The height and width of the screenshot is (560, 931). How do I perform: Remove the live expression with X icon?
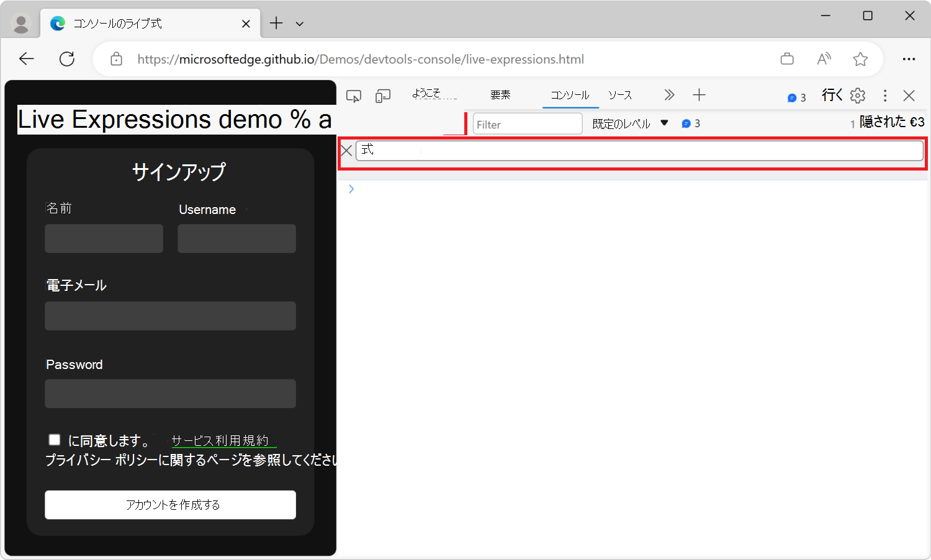point(346,150)
